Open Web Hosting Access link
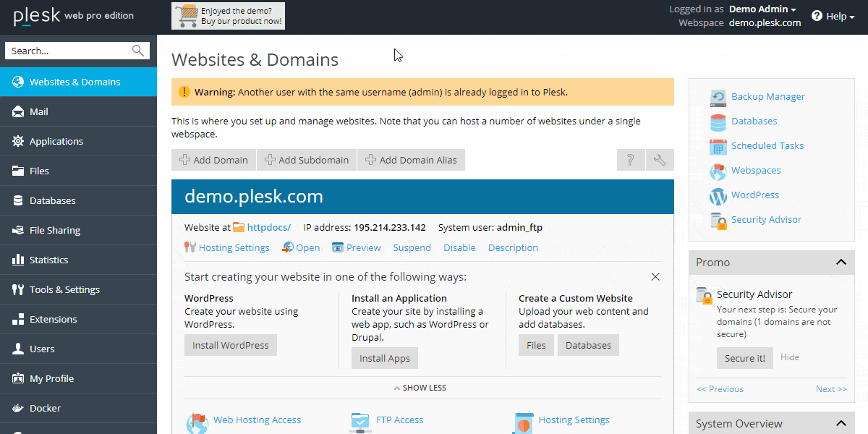 pos(257,420)
